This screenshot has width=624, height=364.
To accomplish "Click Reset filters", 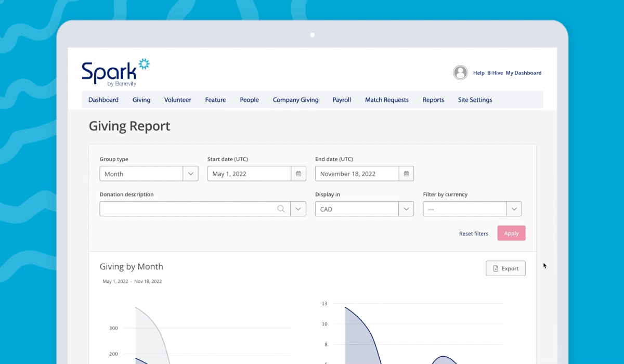I will click(474, 233).
